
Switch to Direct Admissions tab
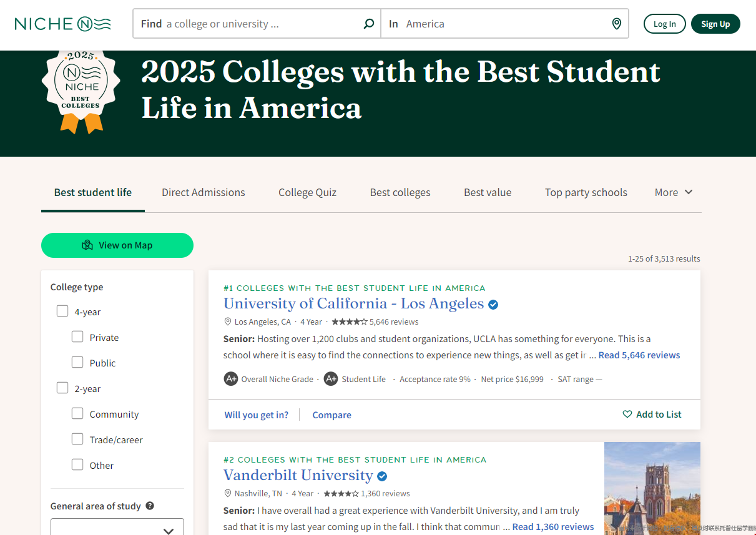(204, 192)
